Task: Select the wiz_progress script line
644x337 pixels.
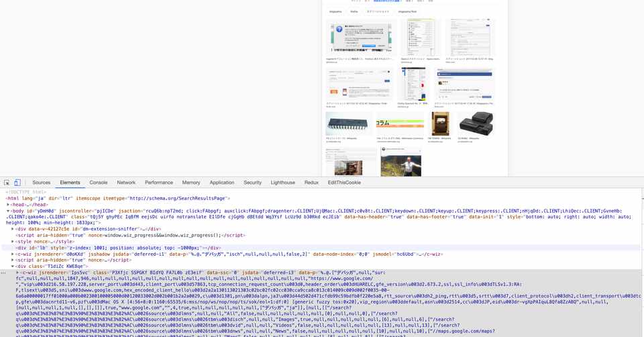Action: 131,236
